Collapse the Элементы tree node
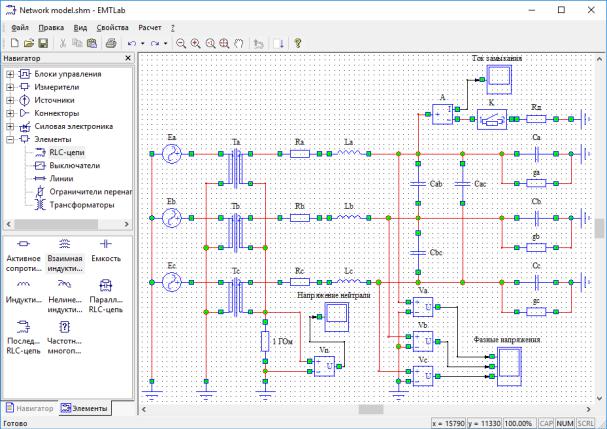The height and width of the screenshot is (429, 607). coord(10,140)
